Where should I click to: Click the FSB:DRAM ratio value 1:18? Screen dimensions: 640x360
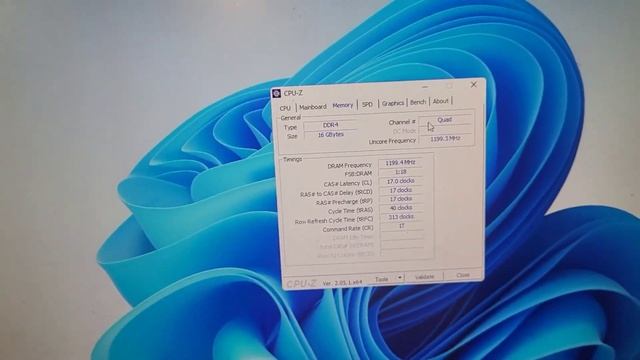(x=400, y=172)
